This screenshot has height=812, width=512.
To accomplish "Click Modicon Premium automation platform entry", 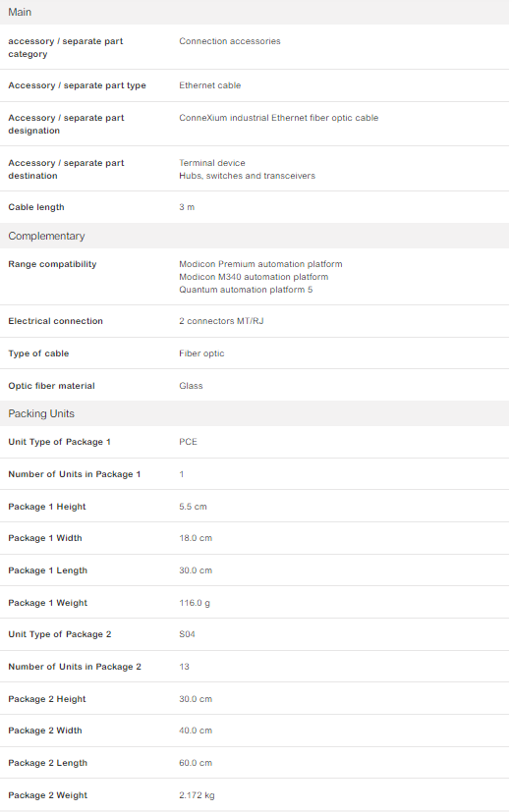I will click(x=260, y=264).
